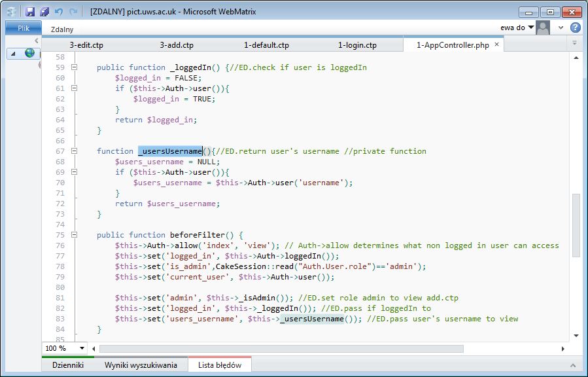This screenshot has height=377, width=588.
Task: Click "Auth.User.role" string on line 78
Action: (336, 266)
